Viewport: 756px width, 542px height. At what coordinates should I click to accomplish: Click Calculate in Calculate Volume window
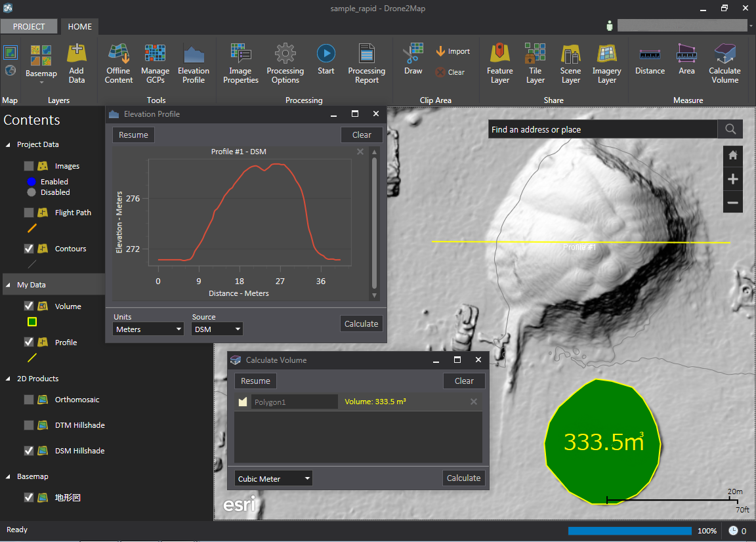[x=463, y=478]
